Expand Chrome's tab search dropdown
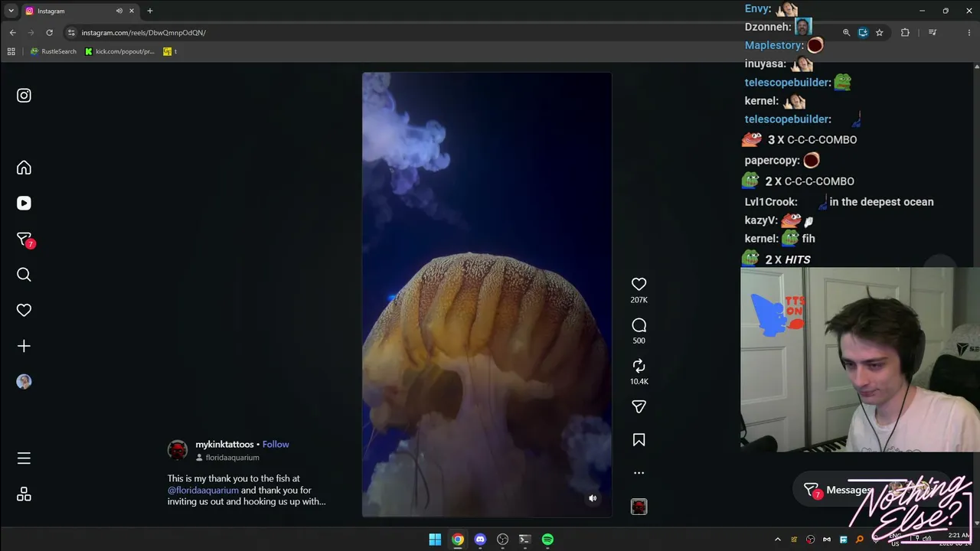The height and width of the screenshot is (551, 980). 11,11
